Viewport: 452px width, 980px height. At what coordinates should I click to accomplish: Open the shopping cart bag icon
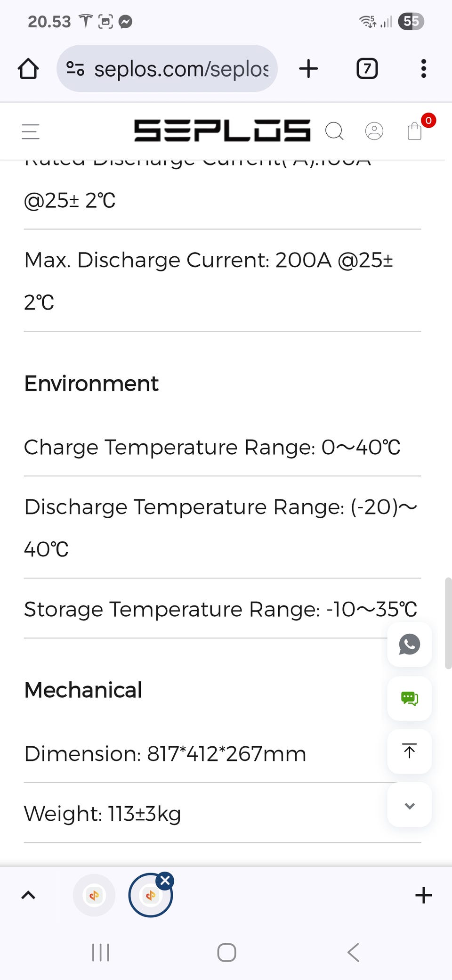click(414, 131)
